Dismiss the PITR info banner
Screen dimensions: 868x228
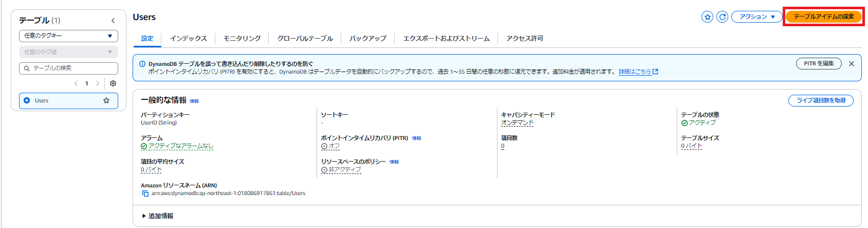pyautogui.click(x=852, y=64)
